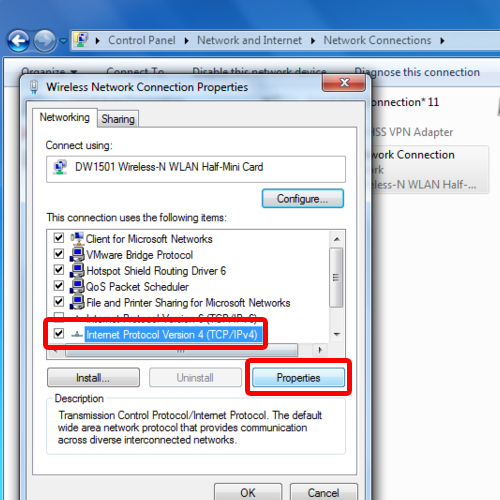Click the Forward navigation arrow button
Image resolution: width=500 pixels, height=500 pixels.
(45, 41)
